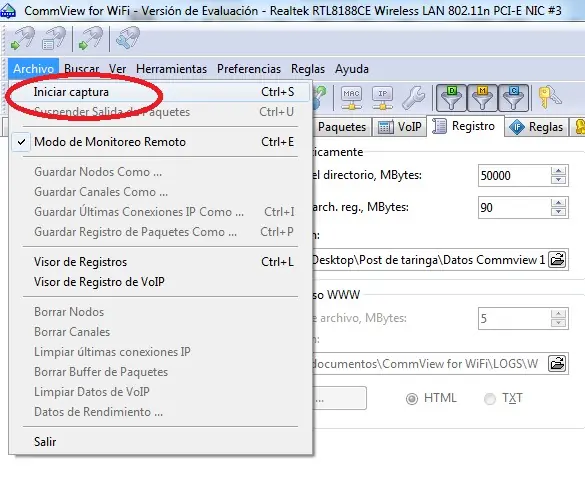Click the directory size field showing 50000
The height and width of the screenshot is (480, 585).
coord(514,175)
